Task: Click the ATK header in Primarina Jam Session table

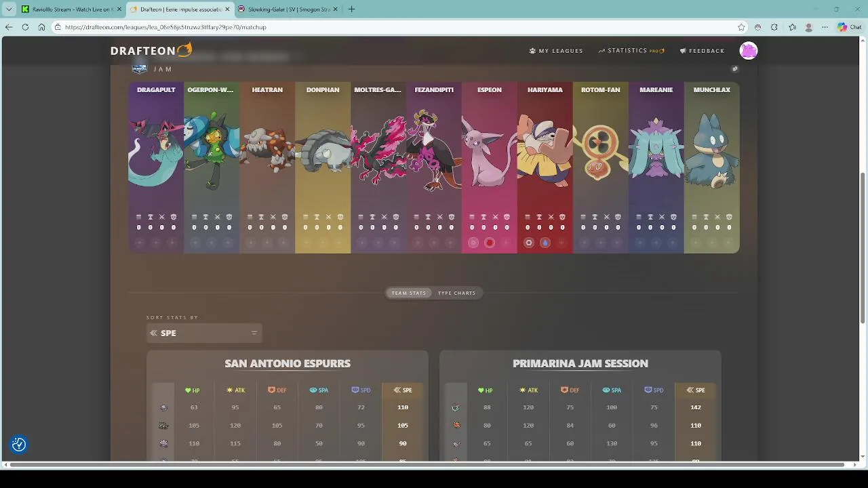Action: pos(528,390)
